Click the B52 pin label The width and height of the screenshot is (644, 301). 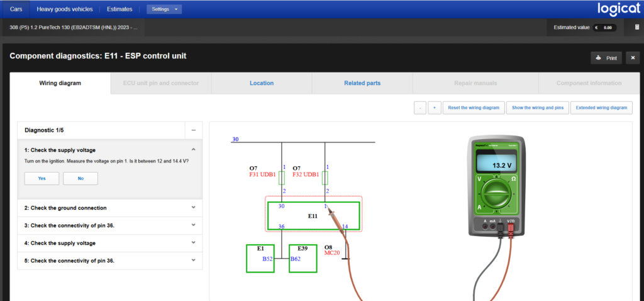pos(268,259)
